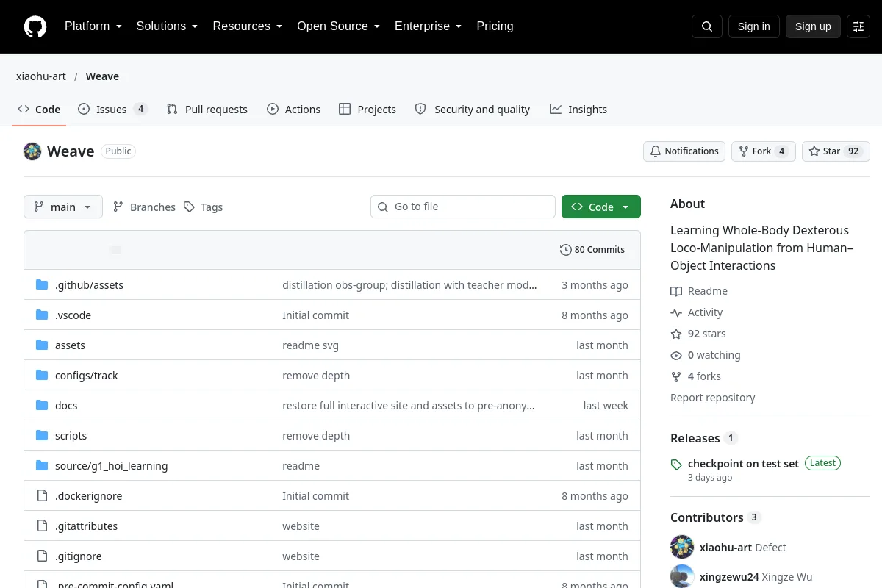Open the Solutions menu
The height and width of the screenshot is (588, 882).
pyautogui.click(x=167, y=26)
